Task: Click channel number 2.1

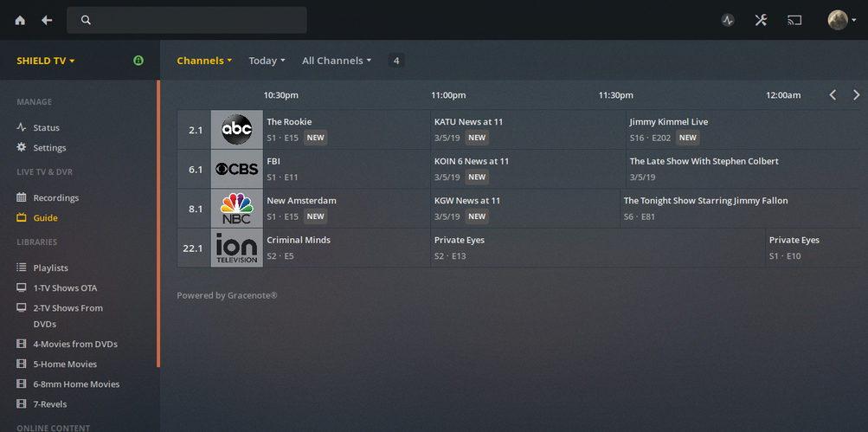Action: pos(196,130)
